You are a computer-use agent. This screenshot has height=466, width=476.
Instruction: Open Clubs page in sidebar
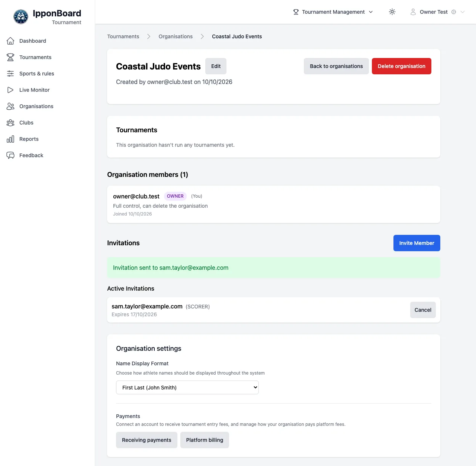[x=26, y=123]
